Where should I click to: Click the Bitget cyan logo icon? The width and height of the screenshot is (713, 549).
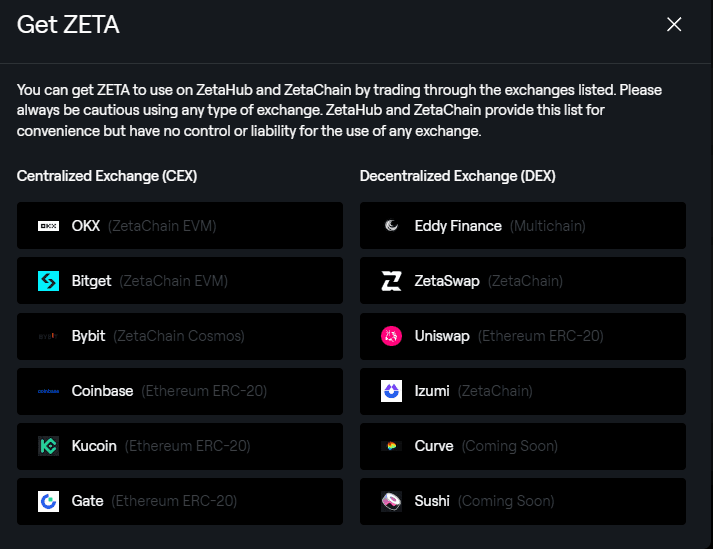[x=48, y=281]
